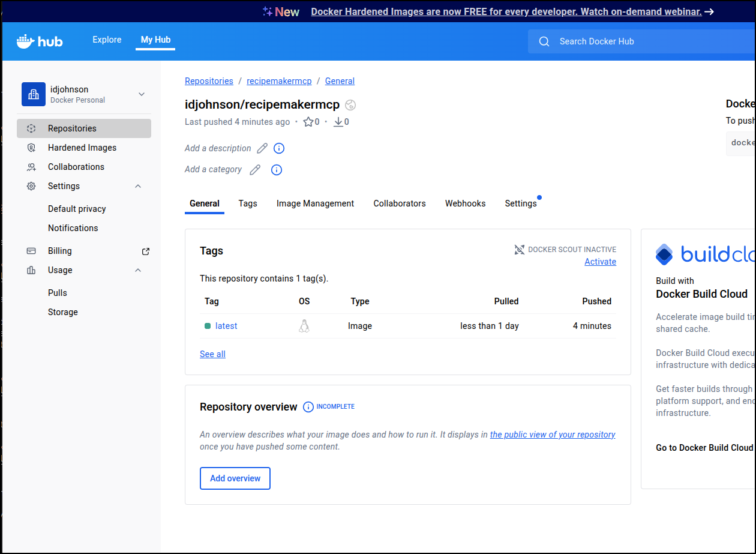Open the latest tag link
Image resolution: width=756 pixels, height=554 pixels.
pyautogui.click(x=226, y=326)
